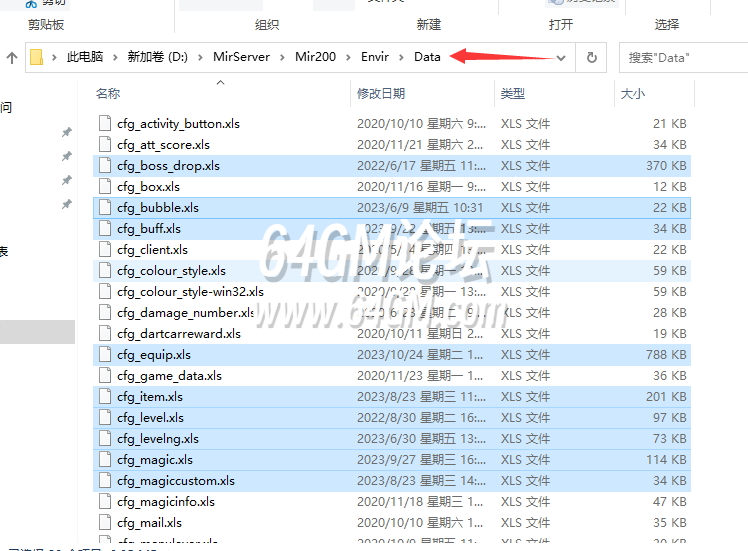This screenshot has height=551, width=748.
Task: Click file name cfg_bubble.xls
Action: tap(158, 208)
